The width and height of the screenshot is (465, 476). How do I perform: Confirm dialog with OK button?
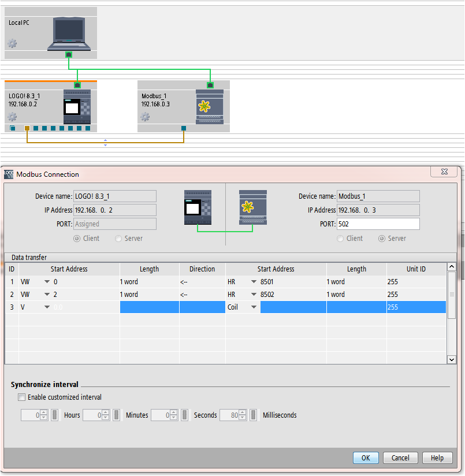tap(366, 458)
